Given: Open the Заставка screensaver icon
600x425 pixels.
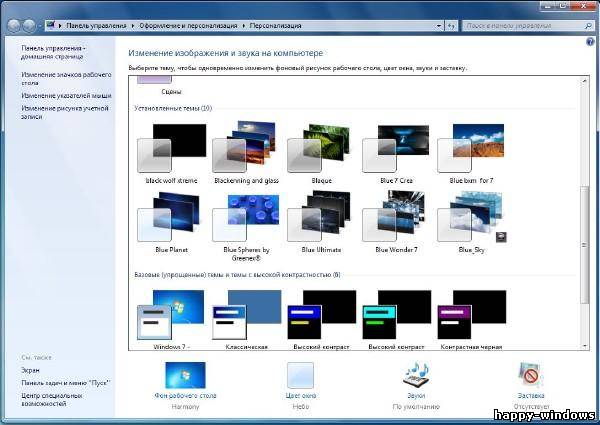Looking at the screenshot, I should click(x=531, y=375).
